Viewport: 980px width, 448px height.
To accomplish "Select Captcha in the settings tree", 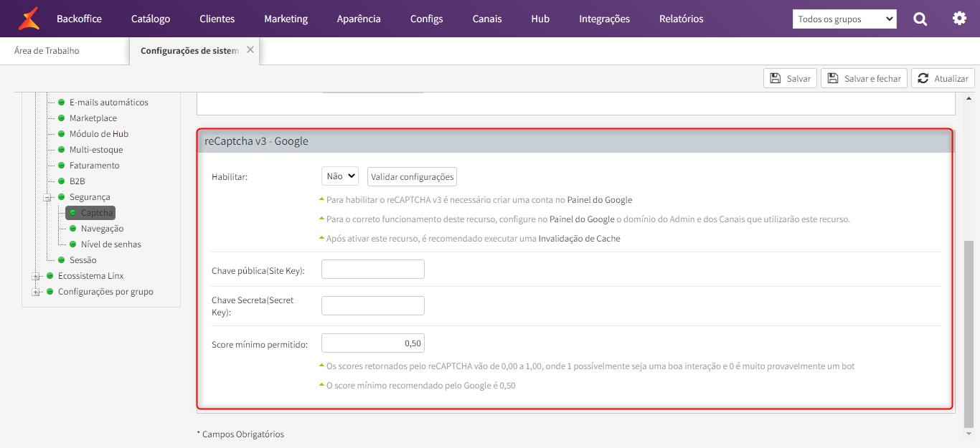I will click(90, 213).
